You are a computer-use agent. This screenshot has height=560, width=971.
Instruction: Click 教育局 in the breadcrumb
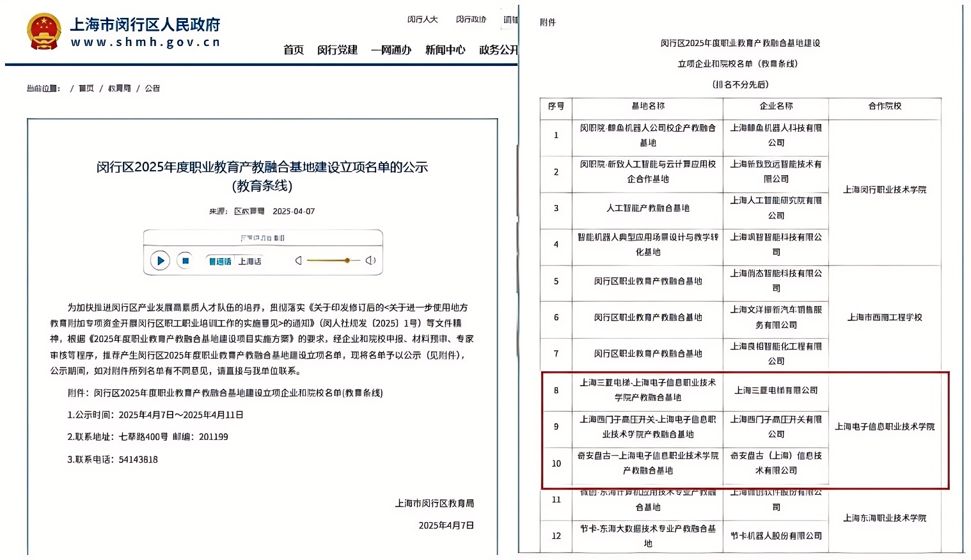[x=119, y=88]
